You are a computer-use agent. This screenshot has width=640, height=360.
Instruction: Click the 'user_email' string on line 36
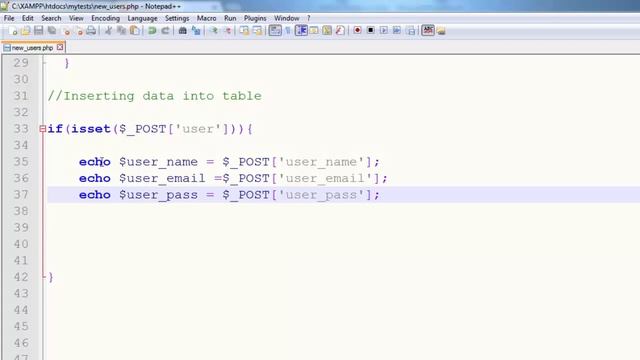tap(325, 178)
